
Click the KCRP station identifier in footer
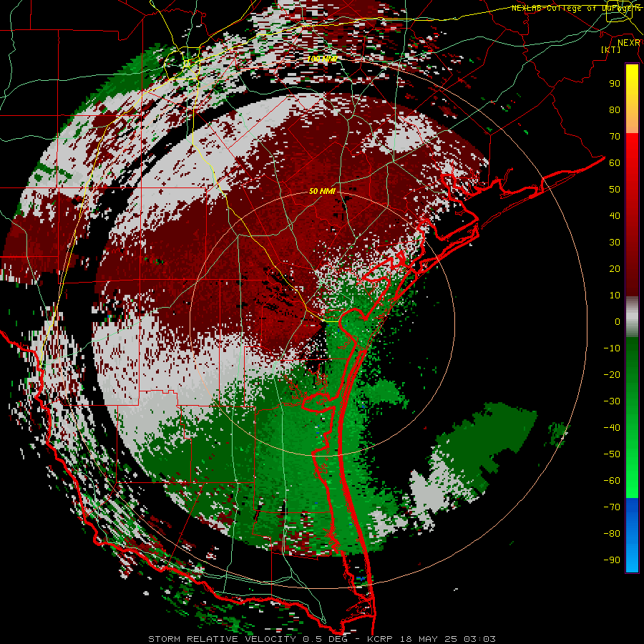point(379,639)
